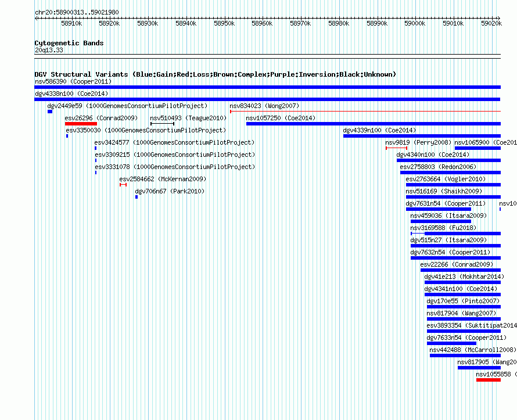This screenshot has width=517, height=420.
Task: Select dgv7632n54 (Cooper2011) label
Action: click(x=450, y=252)
